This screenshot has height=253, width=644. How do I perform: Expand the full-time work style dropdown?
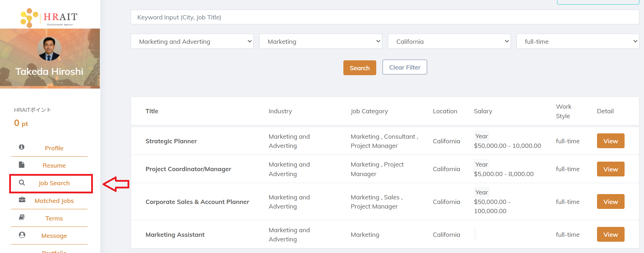pos(578,41)
